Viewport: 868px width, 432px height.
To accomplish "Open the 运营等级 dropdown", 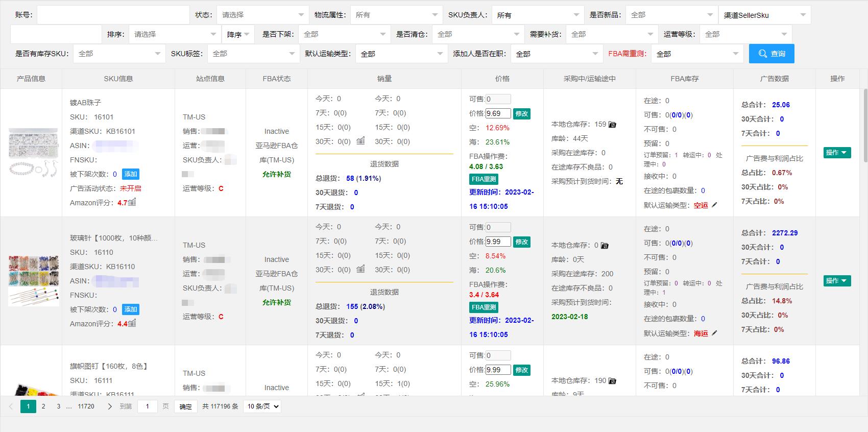I will [746, 34].
